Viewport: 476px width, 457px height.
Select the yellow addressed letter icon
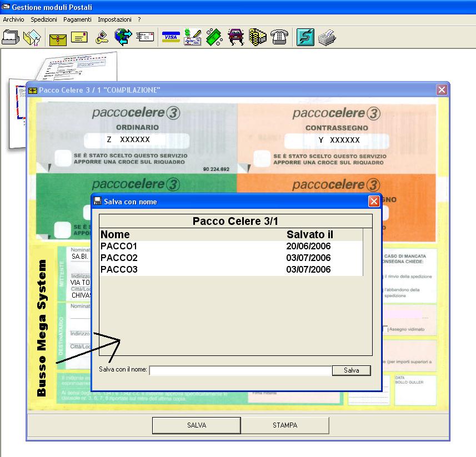[79, 37]
